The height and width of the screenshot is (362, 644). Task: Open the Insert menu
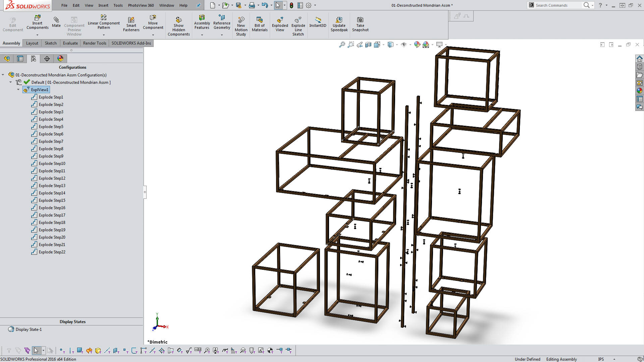coord(103,5)
